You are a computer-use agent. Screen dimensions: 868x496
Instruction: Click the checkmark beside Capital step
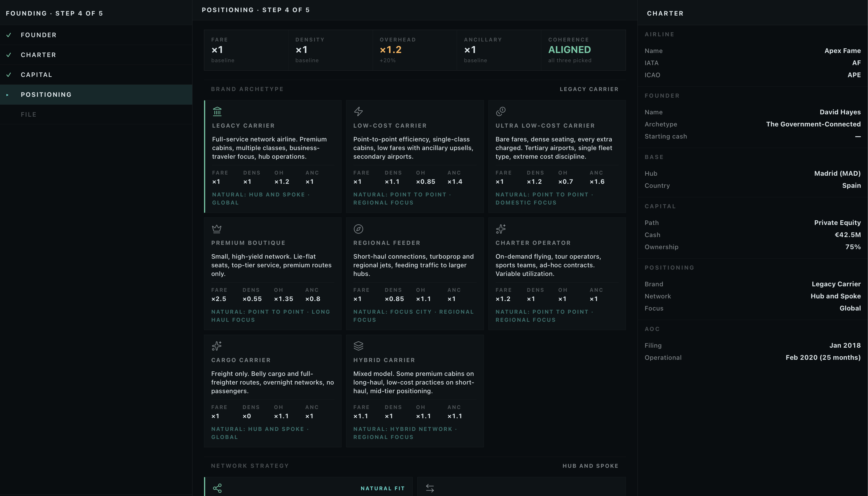[x=9, y=75]
